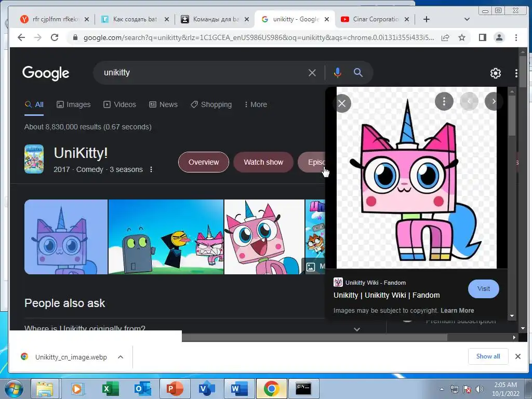Expand download item options chevron

(x=121, y=357)
